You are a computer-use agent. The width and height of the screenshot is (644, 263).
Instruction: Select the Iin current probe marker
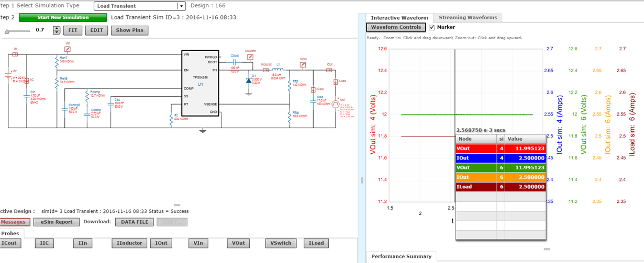[16, 54]
